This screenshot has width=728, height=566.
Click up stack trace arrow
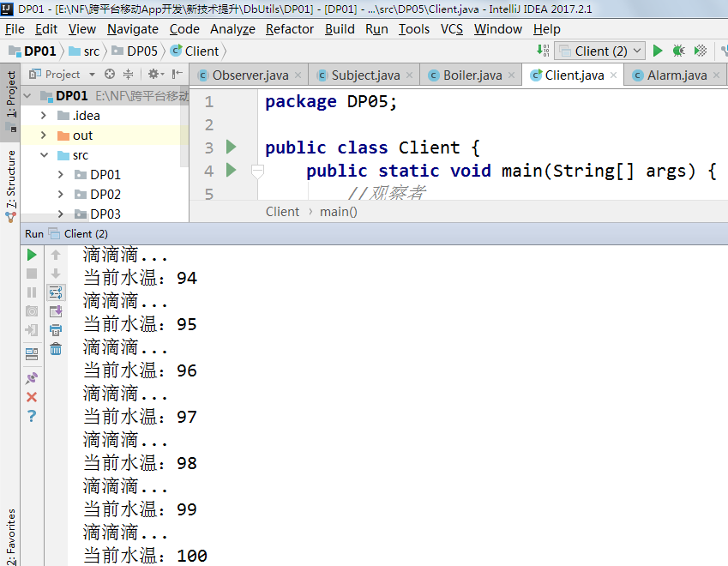[x=56, y=255]
